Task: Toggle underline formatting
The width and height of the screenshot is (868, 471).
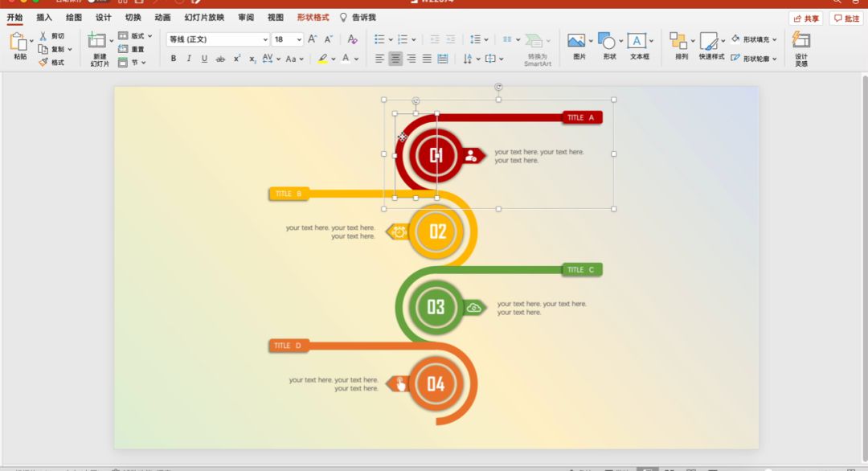Action: tap(204, 58)
